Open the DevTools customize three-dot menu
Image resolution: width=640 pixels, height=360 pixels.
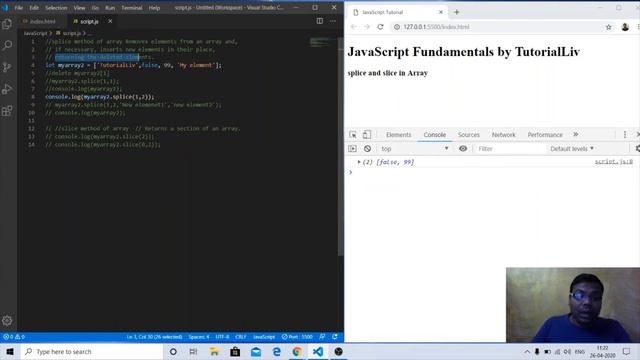pyautogui.click(x=624, y=134)
